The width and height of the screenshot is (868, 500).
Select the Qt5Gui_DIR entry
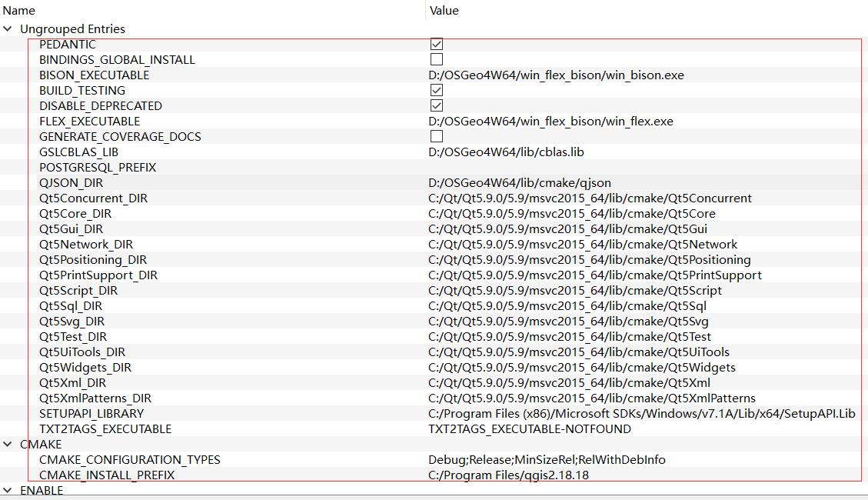[71, 228]
